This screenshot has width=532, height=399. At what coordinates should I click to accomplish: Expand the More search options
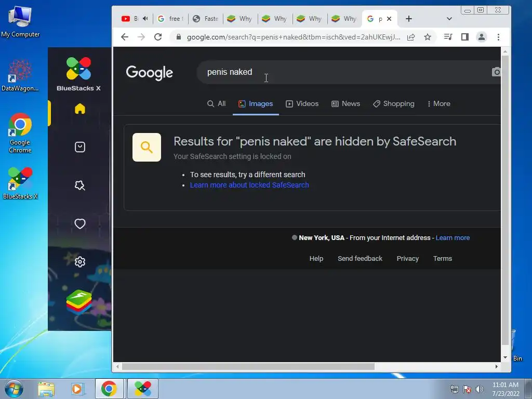pyautogui.click(x=438, y=104)
